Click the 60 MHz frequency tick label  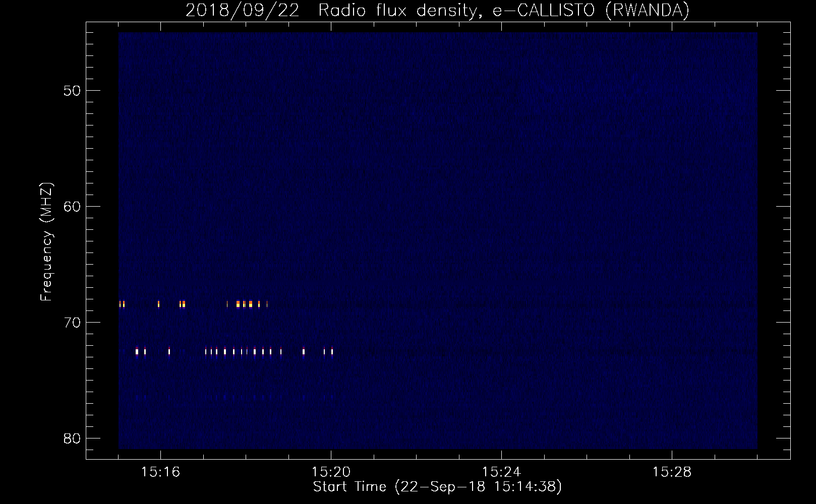click(72, 207)
